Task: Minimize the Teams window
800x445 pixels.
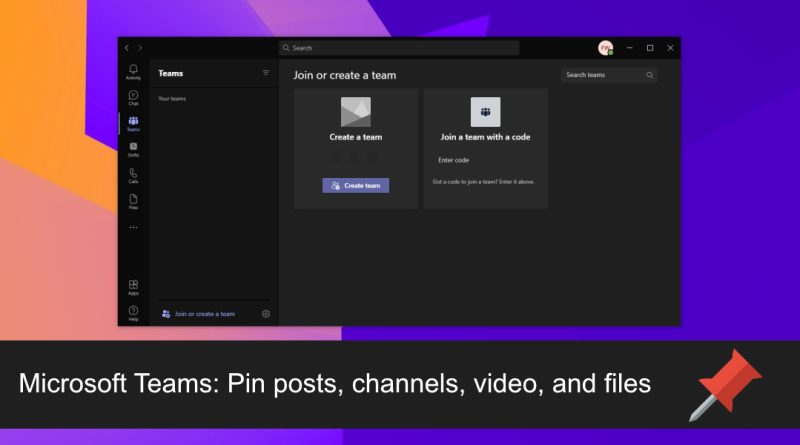Action: (630, 48)
